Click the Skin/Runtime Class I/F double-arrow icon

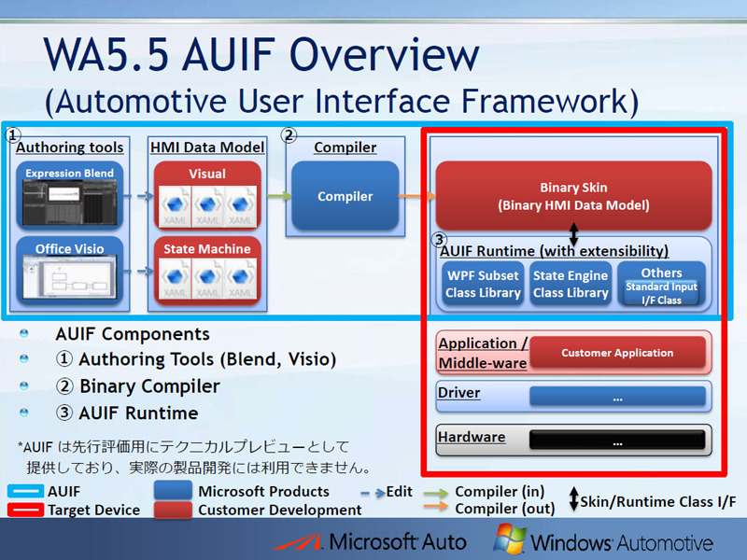(574, 498)
